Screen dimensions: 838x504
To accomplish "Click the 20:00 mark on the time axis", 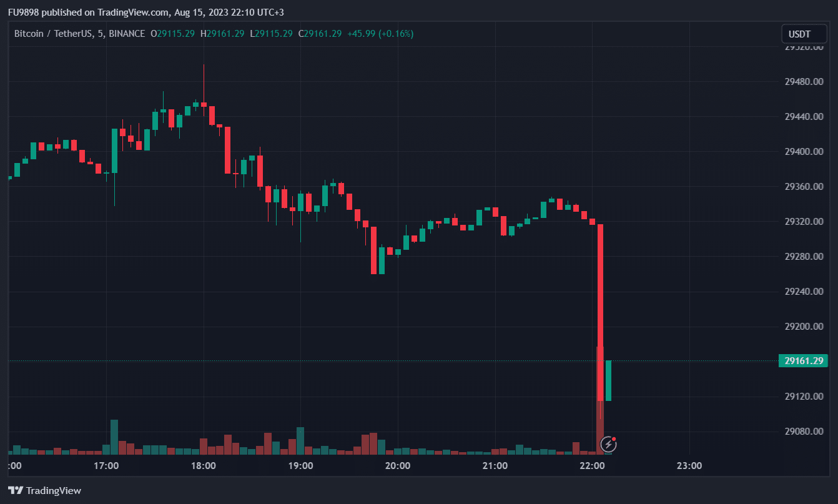I will (x=398, y=466).
